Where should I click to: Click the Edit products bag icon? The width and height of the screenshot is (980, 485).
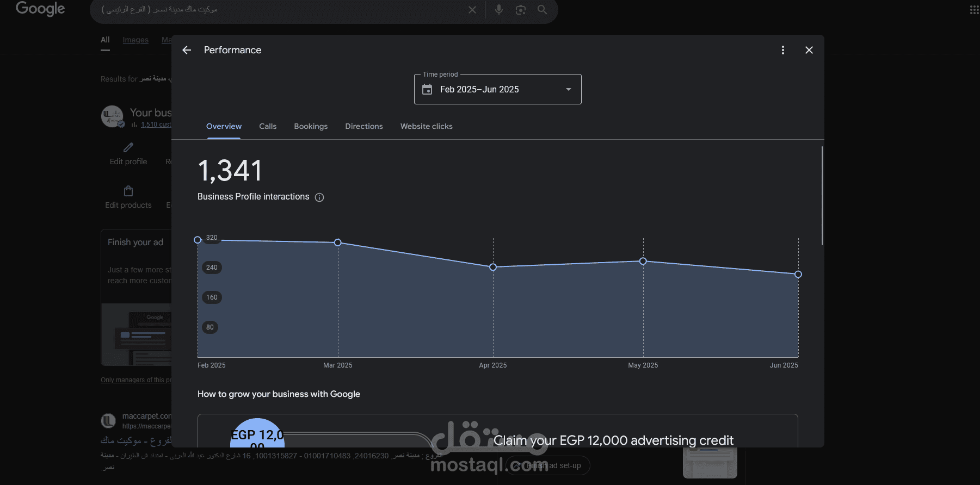tap(128, 191)
